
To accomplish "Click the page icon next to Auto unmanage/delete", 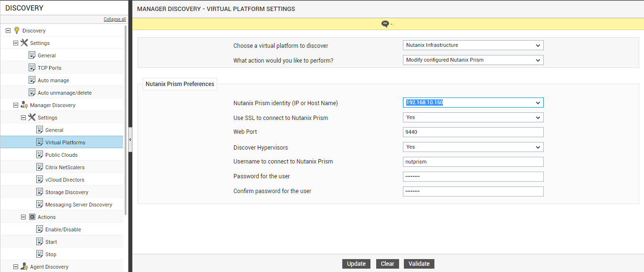I will click(32, 92).
